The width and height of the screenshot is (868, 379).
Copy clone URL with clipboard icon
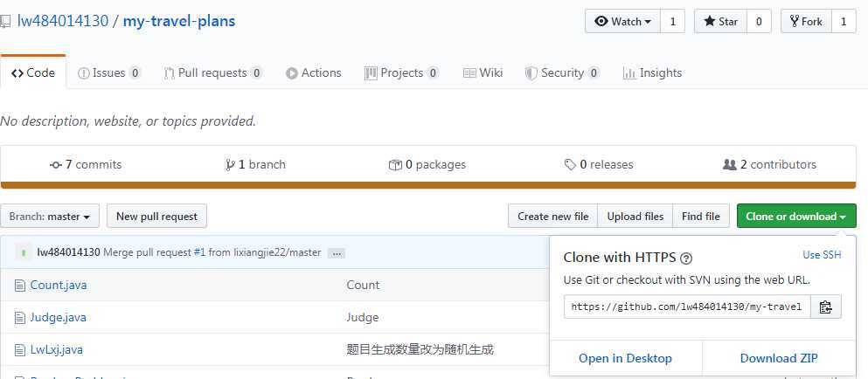point(825,307)
